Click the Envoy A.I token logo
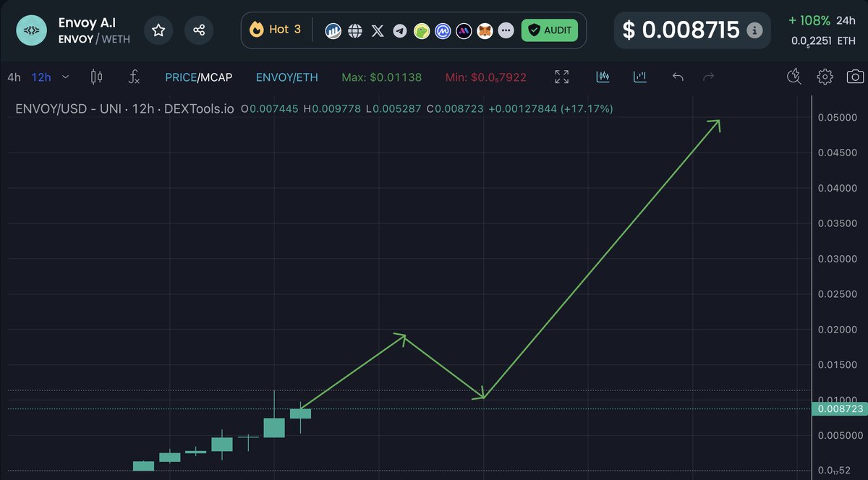 click(30, 30)
